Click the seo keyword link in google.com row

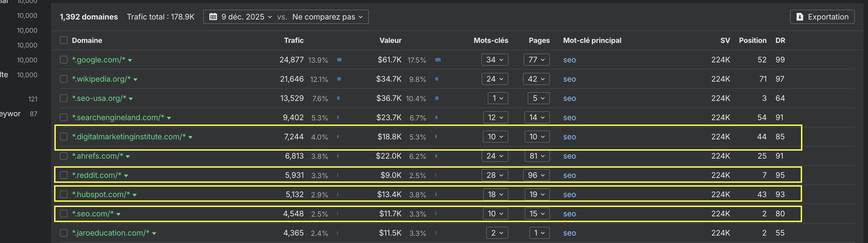[569, 60]
